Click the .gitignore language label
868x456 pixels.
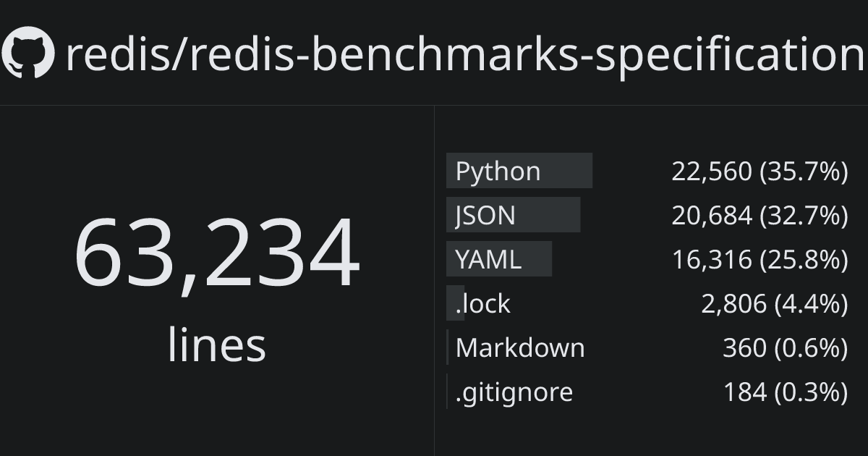514,392
